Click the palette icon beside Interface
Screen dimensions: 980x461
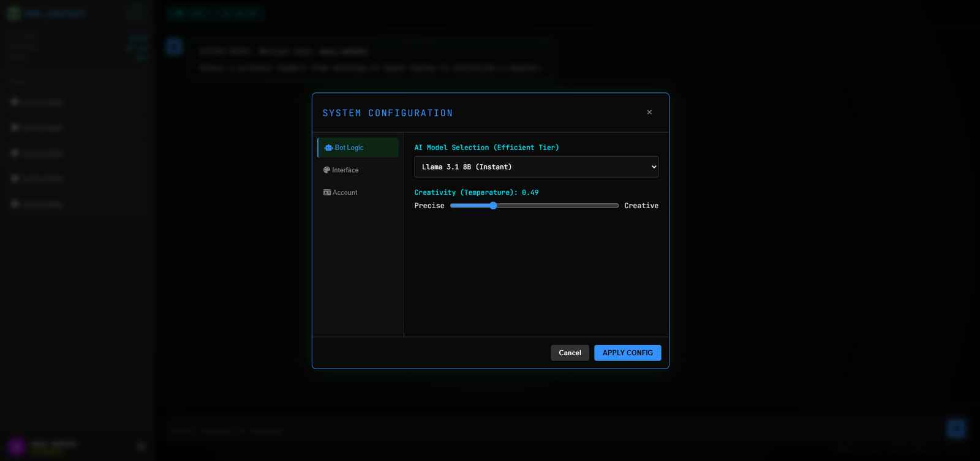point(327,170)
